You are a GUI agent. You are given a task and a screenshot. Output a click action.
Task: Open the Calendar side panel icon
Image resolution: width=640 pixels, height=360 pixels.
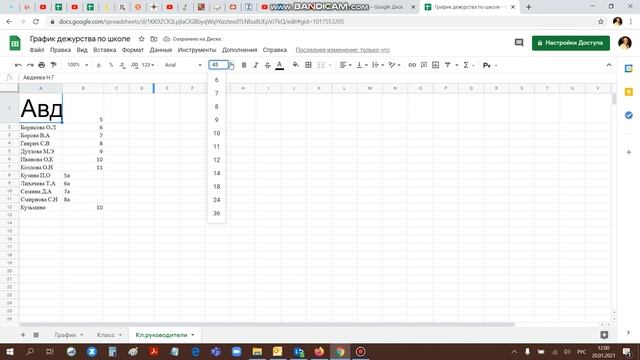click(629, 69)
